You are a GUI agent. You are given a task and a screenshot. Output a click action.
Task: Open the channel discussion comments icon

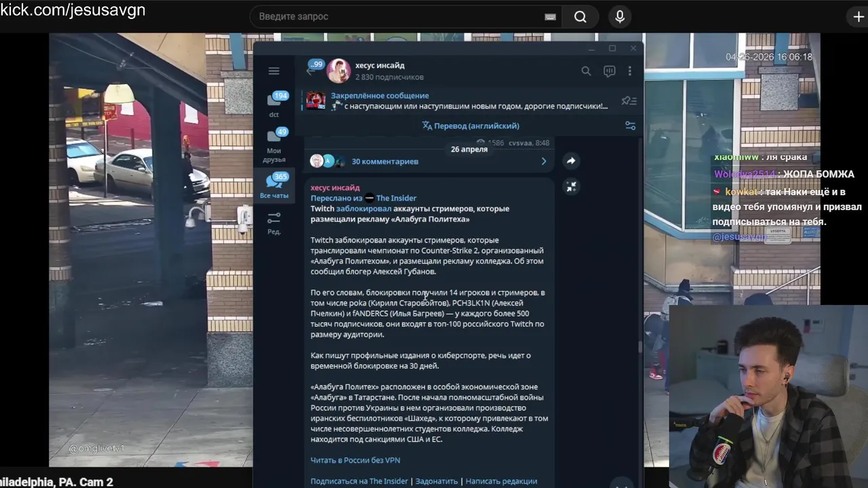click(x=609, y=70)
